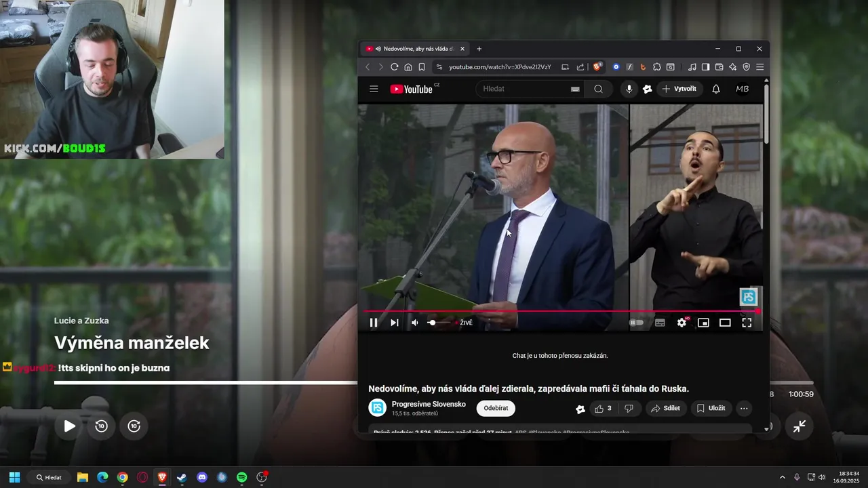Click the YouTube search magnifier button
Image resolution: width=868 pixels, height=488 pixels.
(598, 89)
